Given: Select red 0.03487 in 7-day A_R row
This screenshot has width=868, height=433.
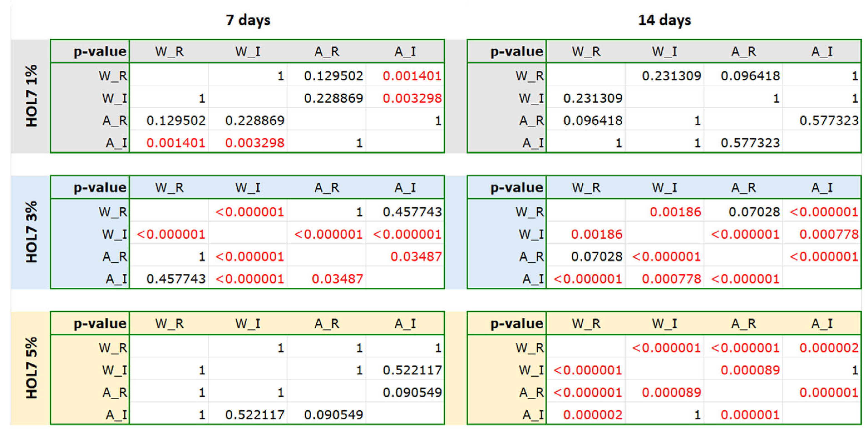Looking at the screenshot, I should point(416,257).
